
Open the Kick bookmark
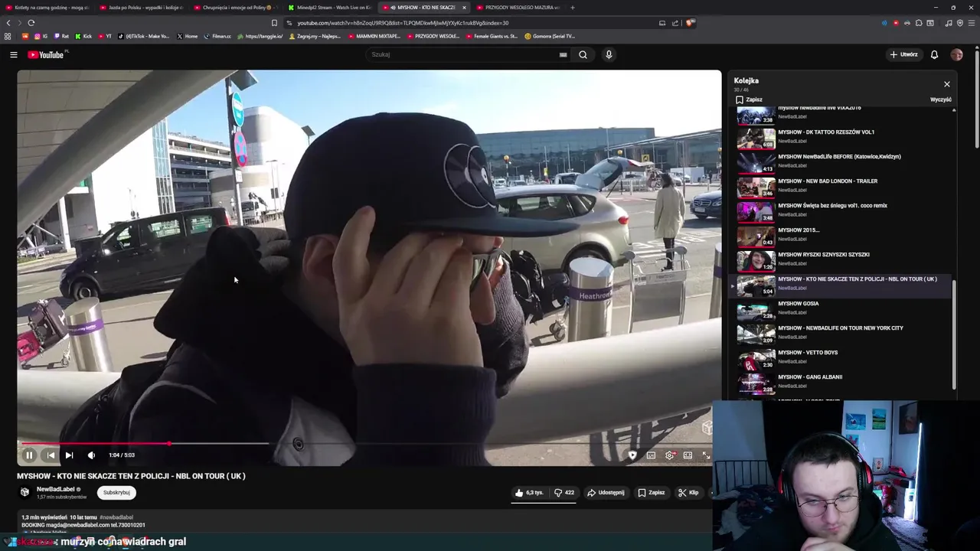[84, 36]
